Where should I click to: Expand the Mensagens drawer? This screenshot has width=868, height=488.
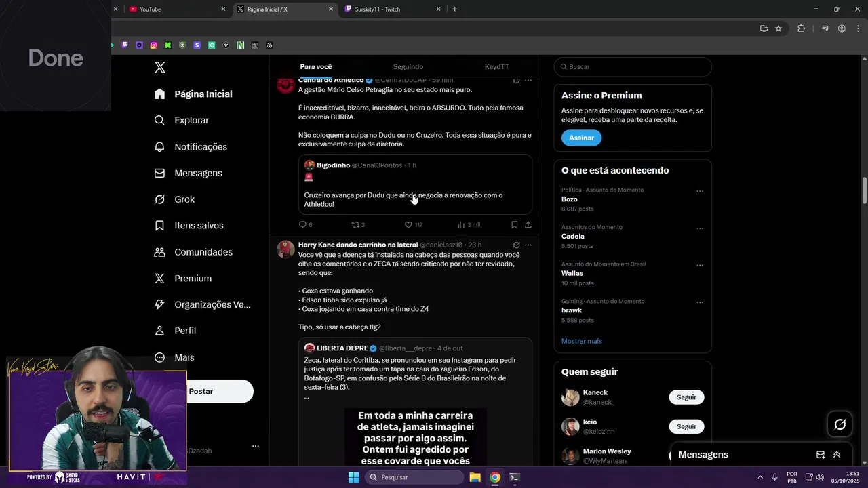point(837,455)
